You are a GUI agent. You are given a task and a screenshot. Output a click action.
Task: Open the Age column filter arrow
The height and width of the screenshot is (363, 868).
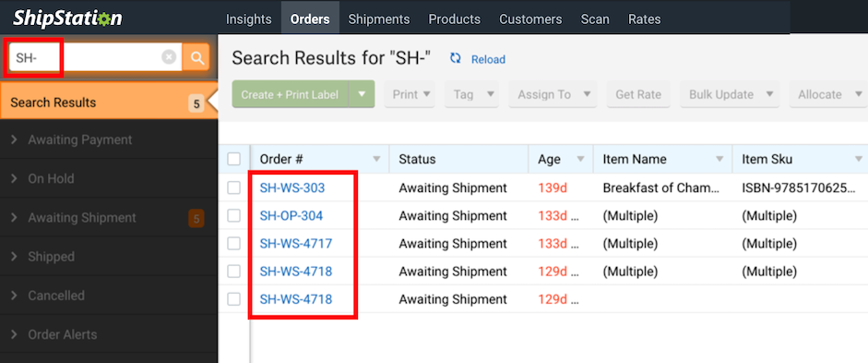(x=581, y=159)
